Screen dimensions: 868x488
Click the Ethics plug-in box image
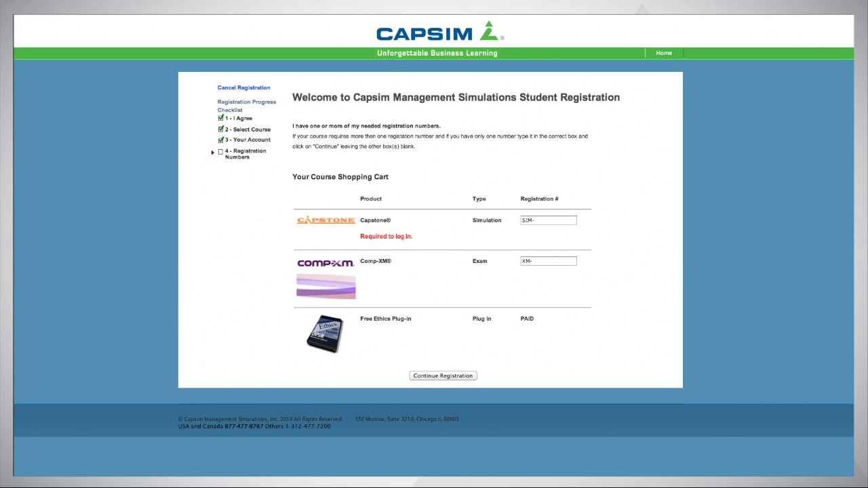325,333
